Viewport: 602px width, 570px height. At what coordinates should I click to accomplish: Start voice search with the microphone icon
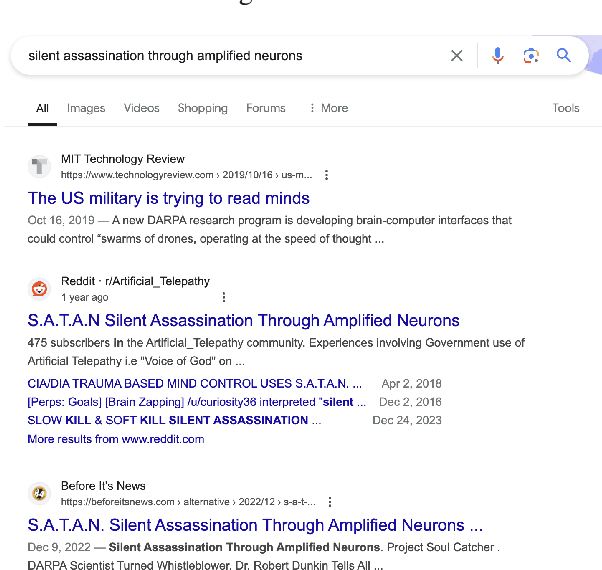pos(497,56)
